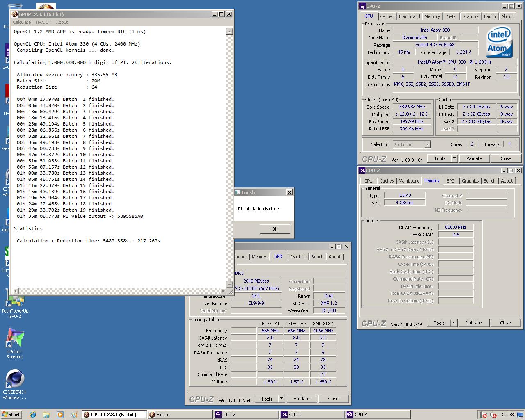Click Validate in CPU-Z SPD window
The width and height of the screenshot is (525, 420).
(x=301, y=399)
